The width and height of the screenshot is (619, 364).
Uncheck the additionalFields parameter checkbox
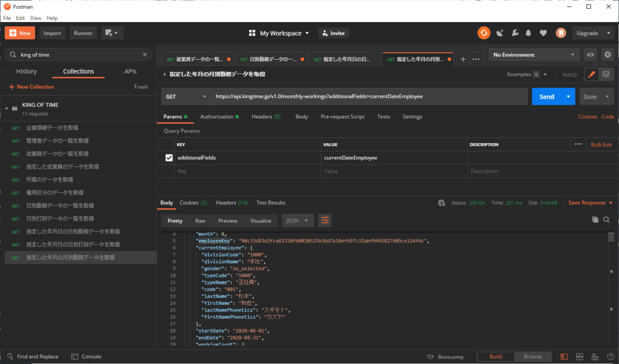[x=169, y=158]
